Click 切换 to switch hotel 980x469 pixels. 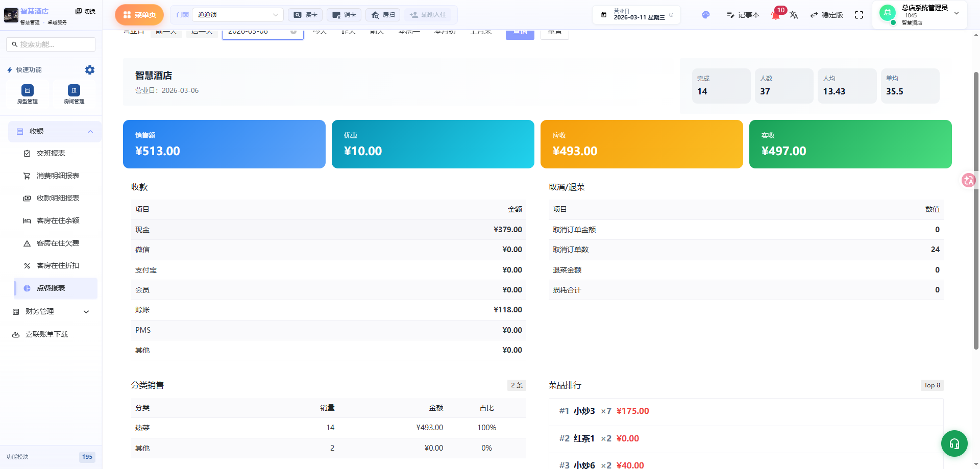point(85,11)
